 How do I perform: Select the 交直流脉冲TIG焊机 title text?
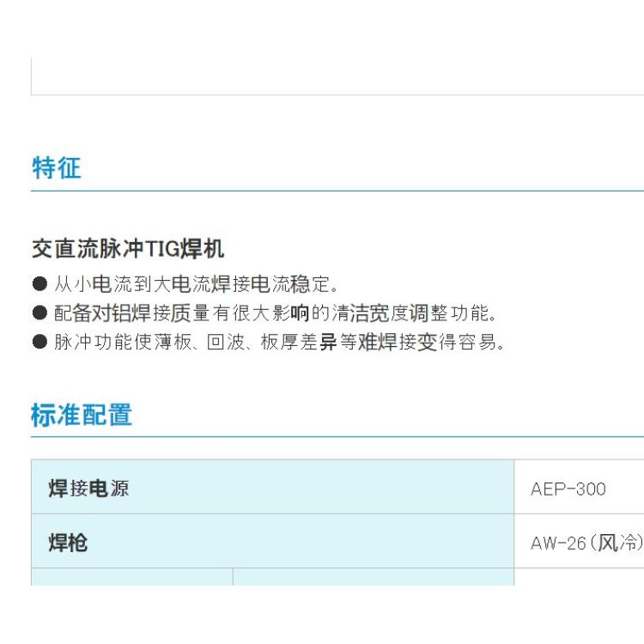tap(128, 249)
